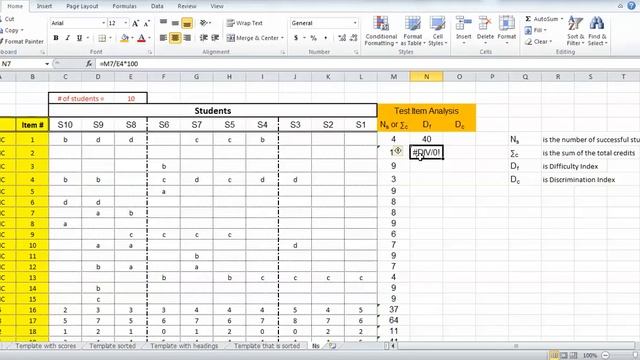Toggle bottom vertical alignment

187,23
